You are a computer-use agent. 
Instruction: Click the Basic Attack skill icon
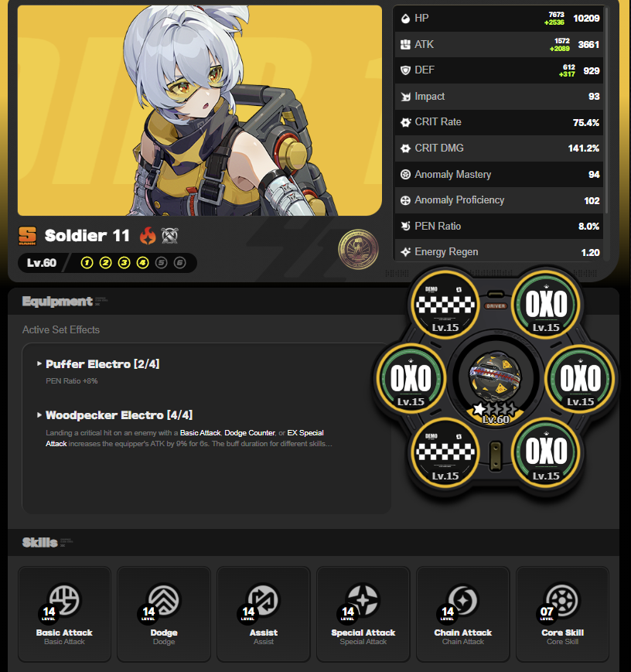(x=64, y=599)
